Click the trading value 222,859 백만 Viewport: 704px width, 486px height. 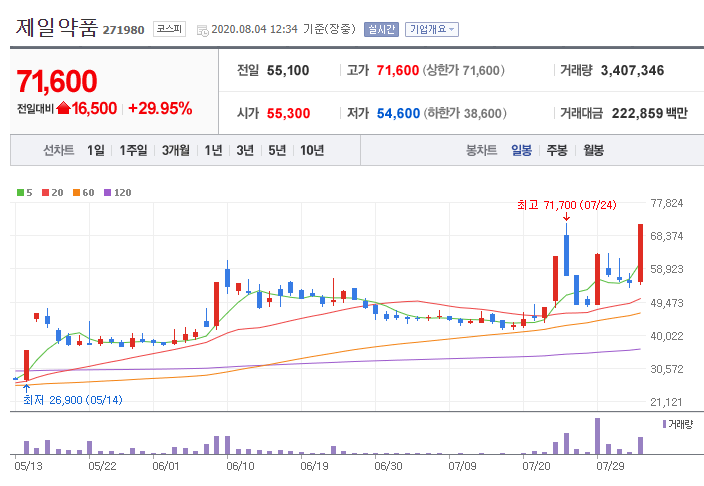coord(649,113)
